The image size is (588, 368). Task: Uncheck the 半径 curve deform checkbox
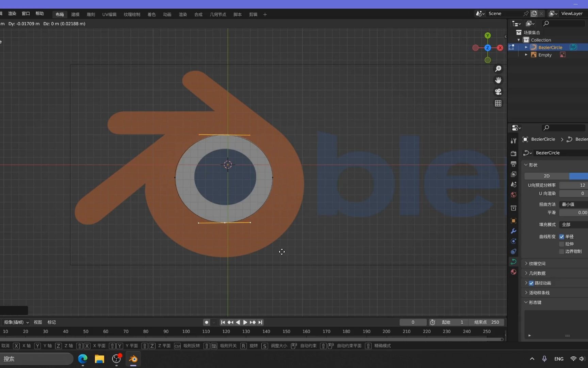[562, 236]
